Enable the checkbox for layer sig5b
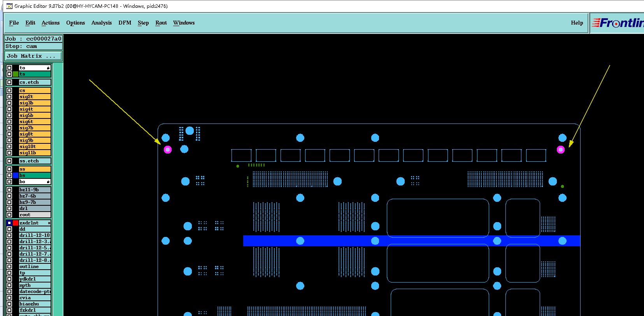The width and height of the screenshot is (644, 316). point(9,115)
